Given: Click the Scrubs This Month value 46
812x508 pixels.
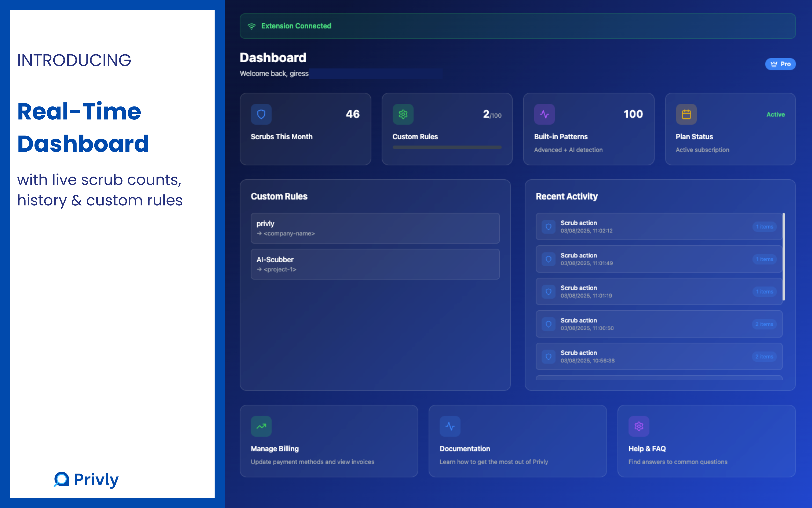Looking at the screenshot, I should [353, 114].
